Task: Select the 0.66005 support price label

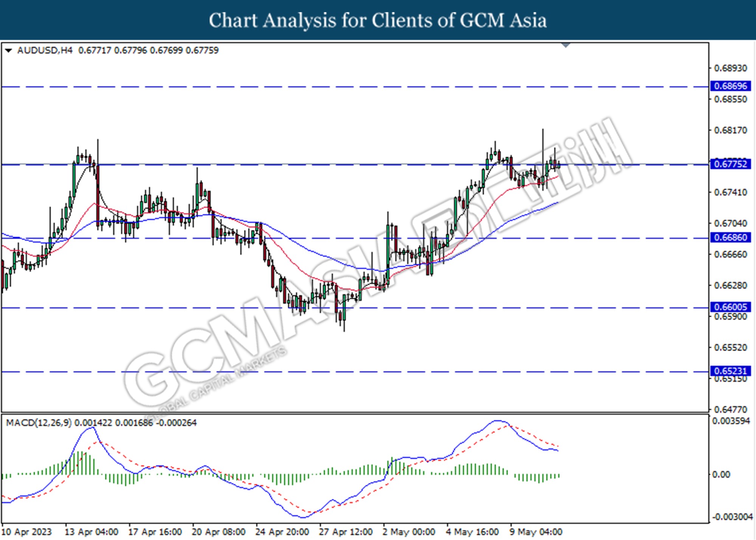Action: click(x=730, y=307)
